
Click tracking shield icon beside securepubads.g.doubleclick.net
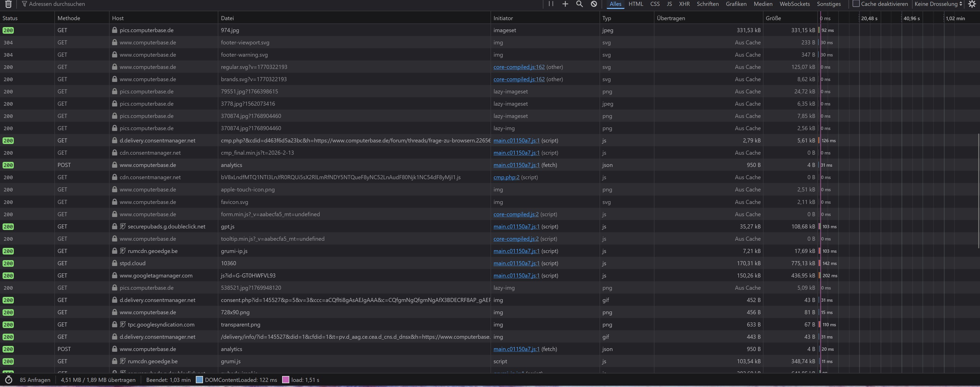coord(123,227)
